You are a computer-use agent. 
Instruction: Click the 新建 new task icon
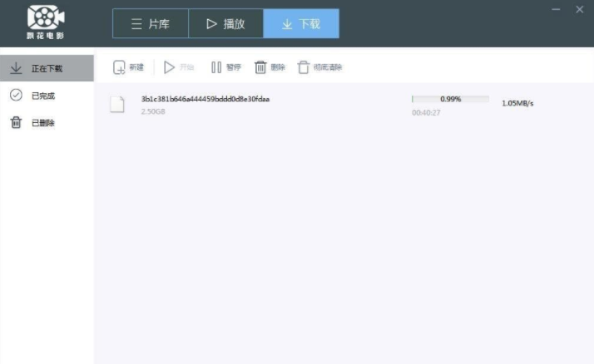119,67
